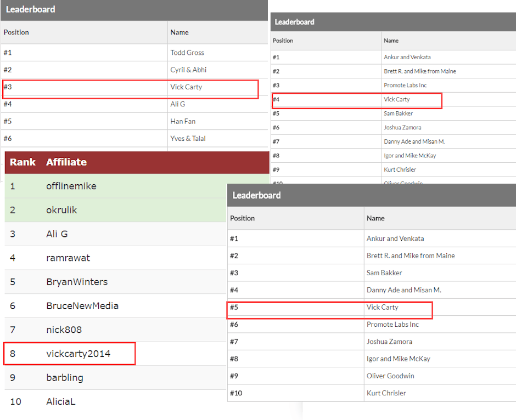This screenshot has width=516, height=420.
Task: Click the Affiliate column header
Action: click(66, 162)
